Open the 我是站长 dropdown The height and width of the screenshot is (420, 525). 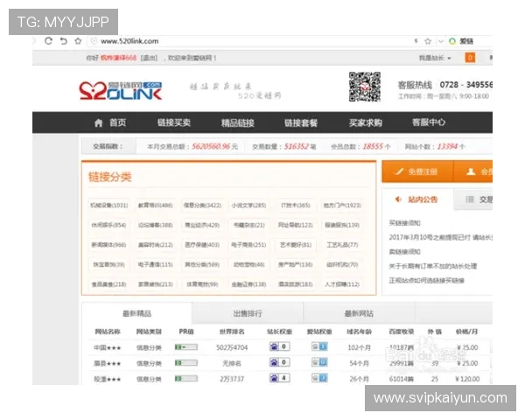[435, 58]
